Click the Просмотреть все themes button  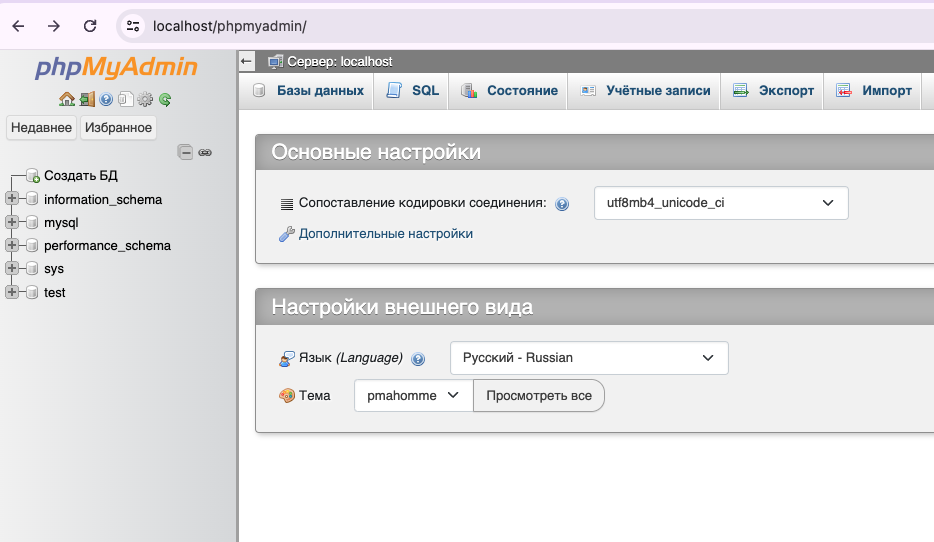(x=538, y=395)
